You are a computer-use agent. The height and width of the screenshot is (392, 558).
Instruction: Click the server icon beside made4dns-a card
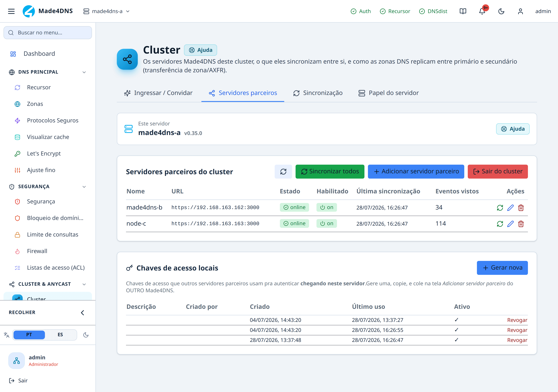(x=129, y=129)
